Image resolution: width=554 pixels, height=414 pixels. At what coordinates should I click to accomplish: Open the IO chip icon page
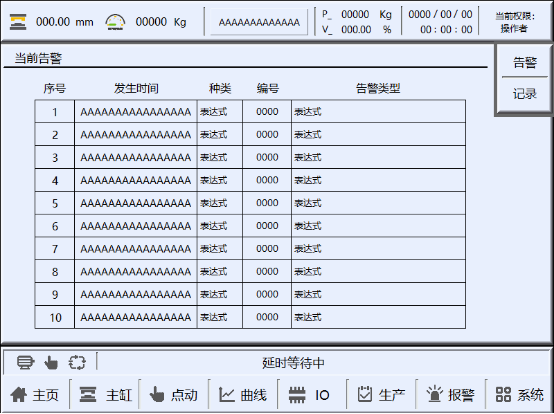(309, 395)
